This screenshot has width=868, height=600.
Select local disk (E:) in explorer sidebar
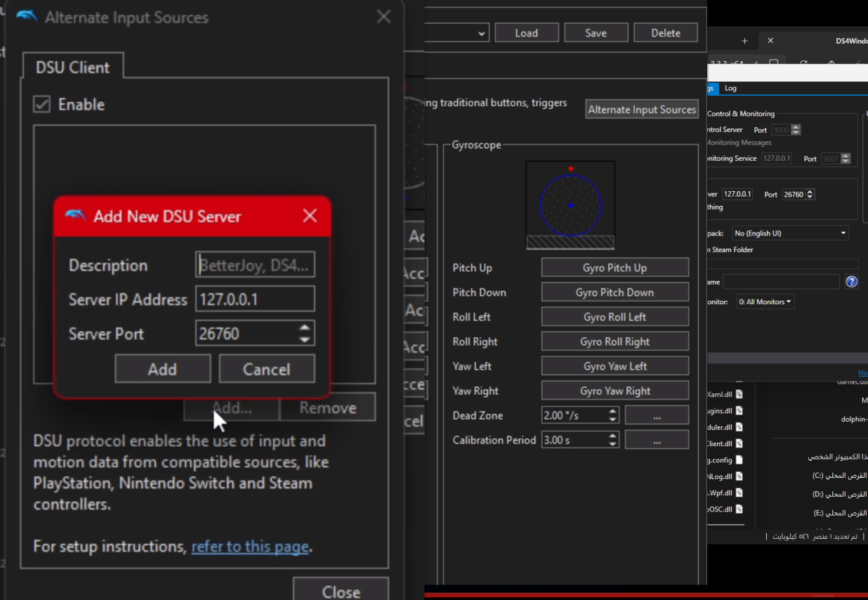point(839,513)
